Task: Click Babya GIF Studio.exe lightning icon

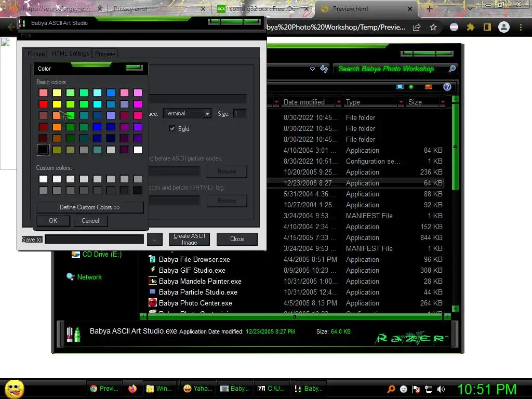Action: (x=152, y=270)
